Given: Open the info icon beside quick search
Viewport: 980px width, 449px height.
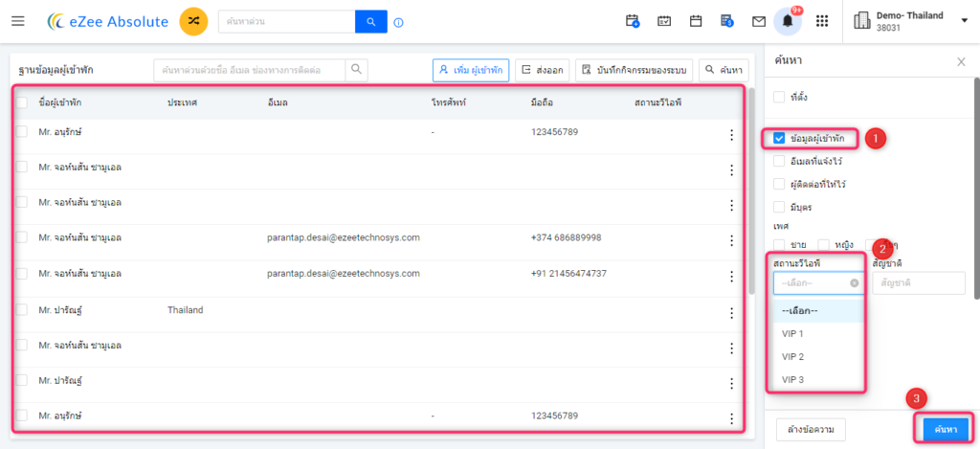Looking at the screenshot, I should pos(399,23).
